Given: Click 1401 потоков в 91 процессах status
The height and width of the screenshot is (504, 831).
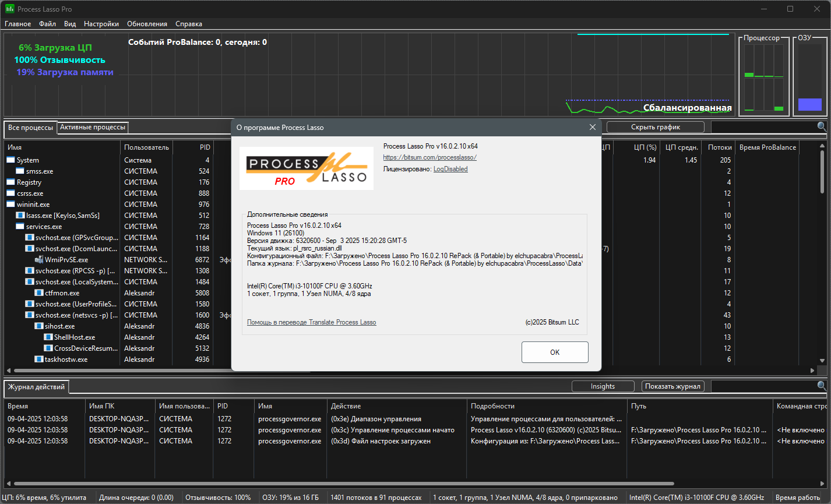Looking at the screenshot, I should [x=376, y=498].
